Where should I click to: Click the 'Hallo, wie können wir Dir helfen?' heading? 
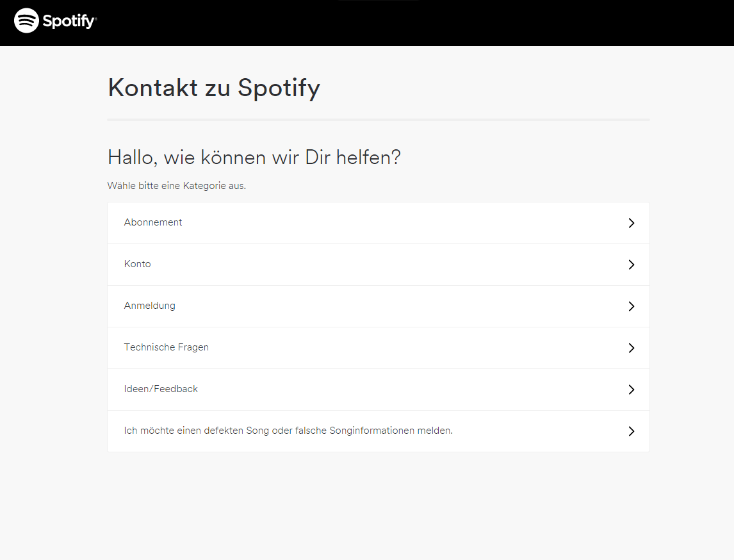[x=254, y=158]
